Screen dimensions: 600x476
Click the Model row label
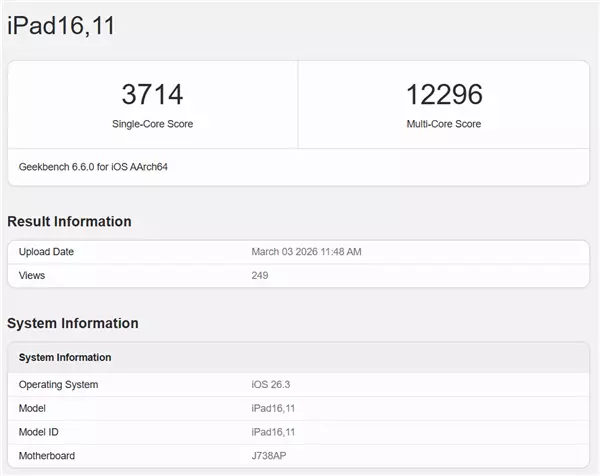click(x=32, y=408)
